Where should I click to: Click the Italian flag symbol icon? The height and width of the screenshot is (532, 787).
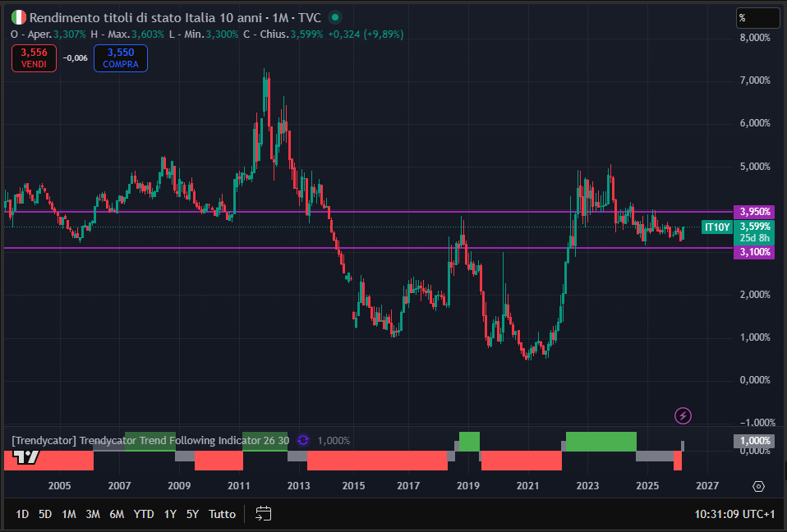[x=18, y=17]
